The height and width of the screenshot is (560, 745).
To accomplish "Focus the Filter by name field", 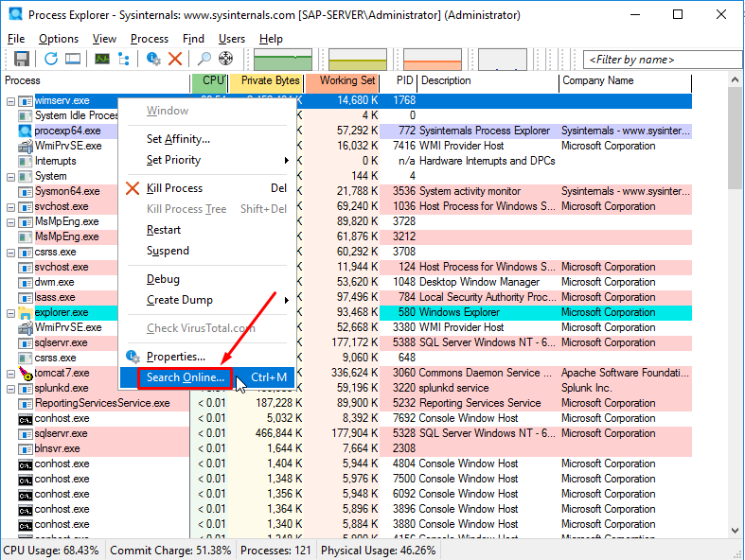I will [663, 60].
